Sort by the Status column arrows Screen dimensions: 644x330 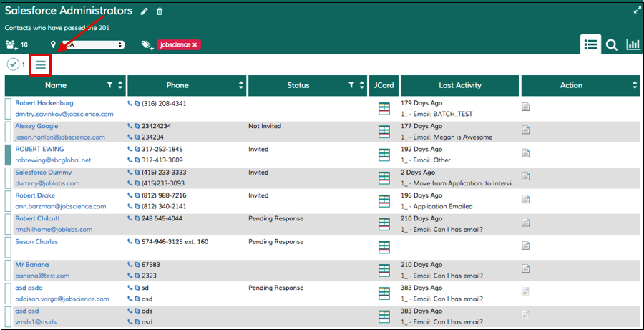click(361, 85)
